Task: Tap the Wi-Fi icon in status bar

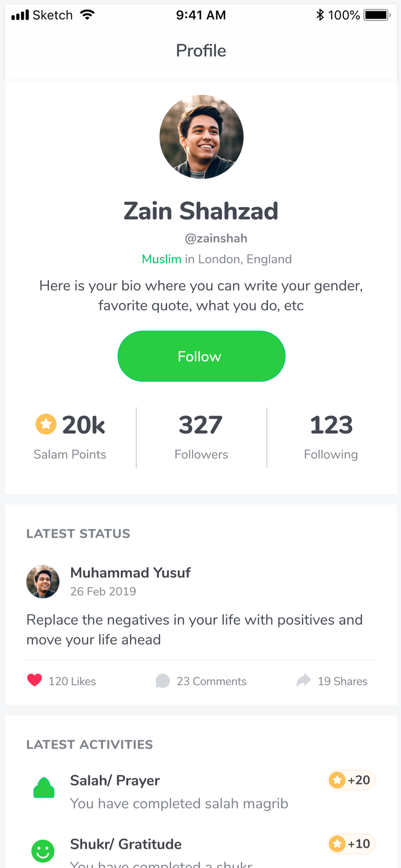Action: [x=87, y=15]
